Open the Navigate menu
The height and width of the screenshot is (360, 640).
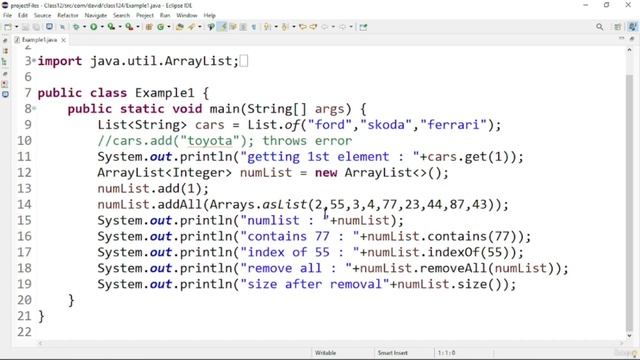point(96,16)
